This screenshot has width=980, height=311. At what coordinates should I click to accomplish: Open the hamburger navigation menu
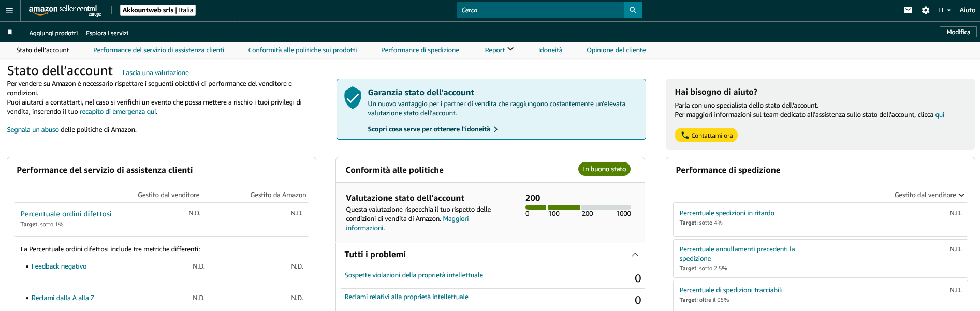coord(9,10)
